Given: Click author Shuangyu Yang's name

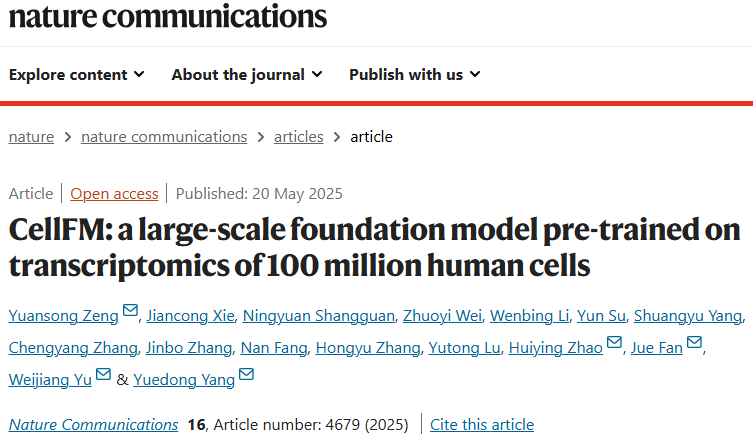Looking at the screenshot, I should point(688,315).
